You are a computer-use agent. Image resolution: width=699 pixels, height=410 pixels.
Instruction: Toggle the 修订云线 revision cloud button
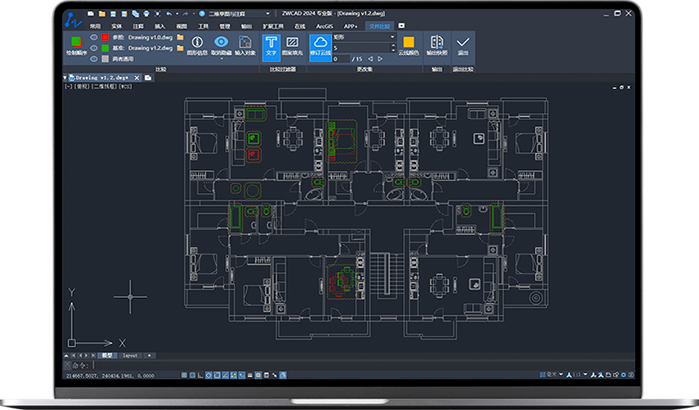click(320, 47)
